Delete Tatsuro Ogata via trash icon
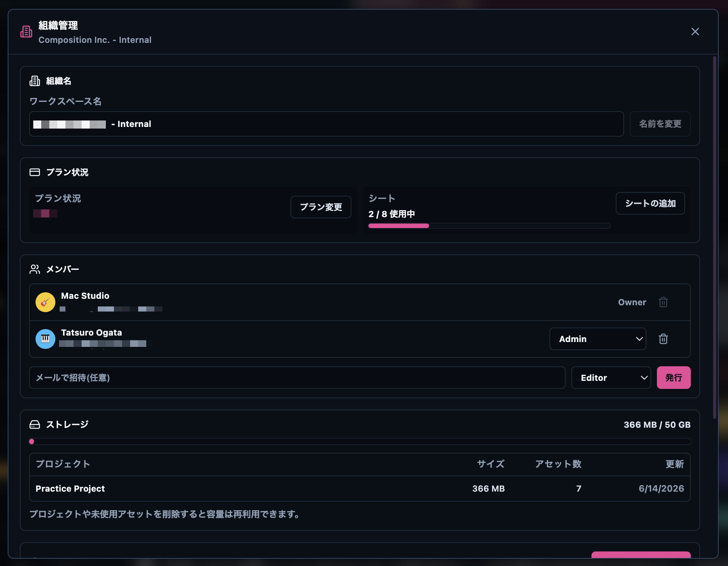 [x=663, y=339]
